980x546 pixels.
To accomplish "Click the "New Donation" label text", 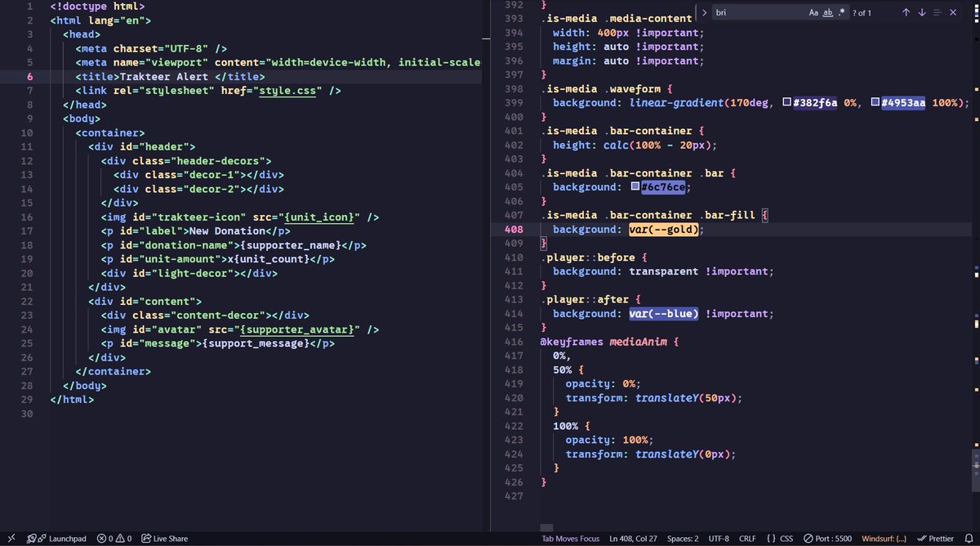I will (227, 230).
